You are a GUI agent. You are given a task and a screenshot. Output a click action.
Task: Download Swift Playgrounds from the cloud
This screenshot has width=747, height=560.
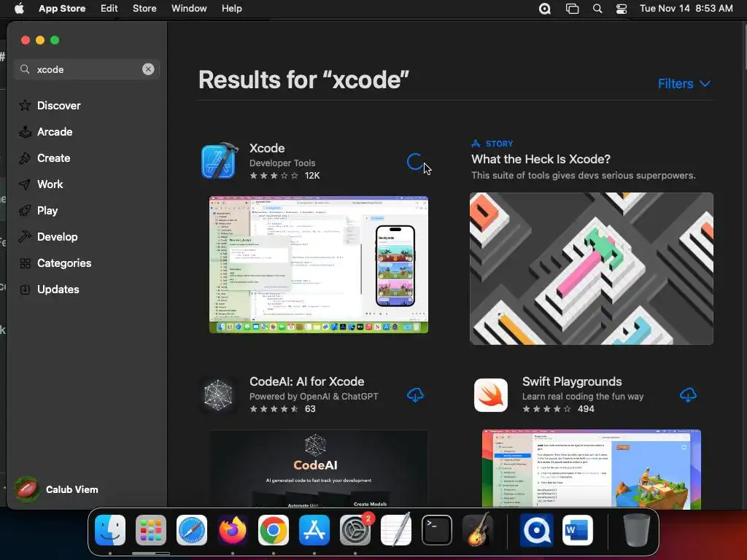point(687,394)
